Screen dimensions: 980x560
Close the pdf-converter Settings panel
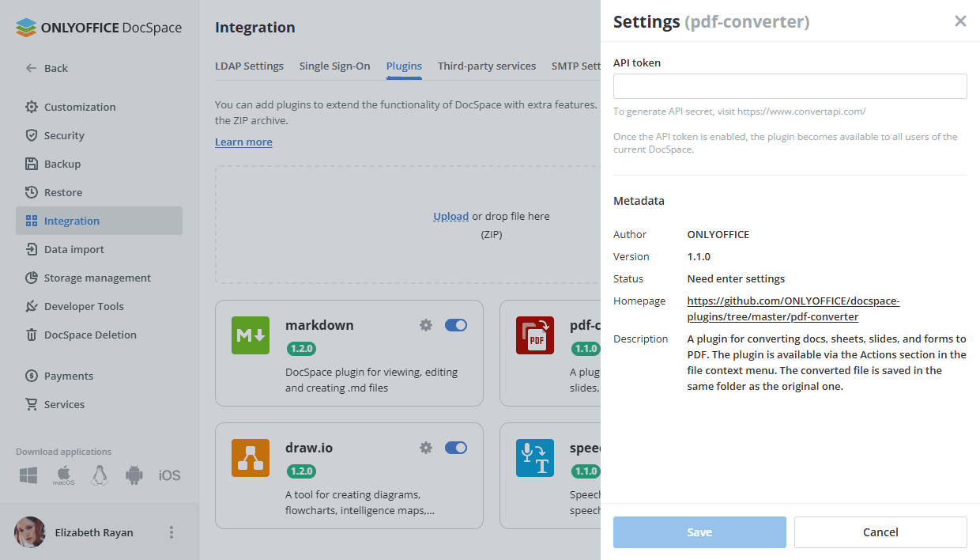[960, 21]
